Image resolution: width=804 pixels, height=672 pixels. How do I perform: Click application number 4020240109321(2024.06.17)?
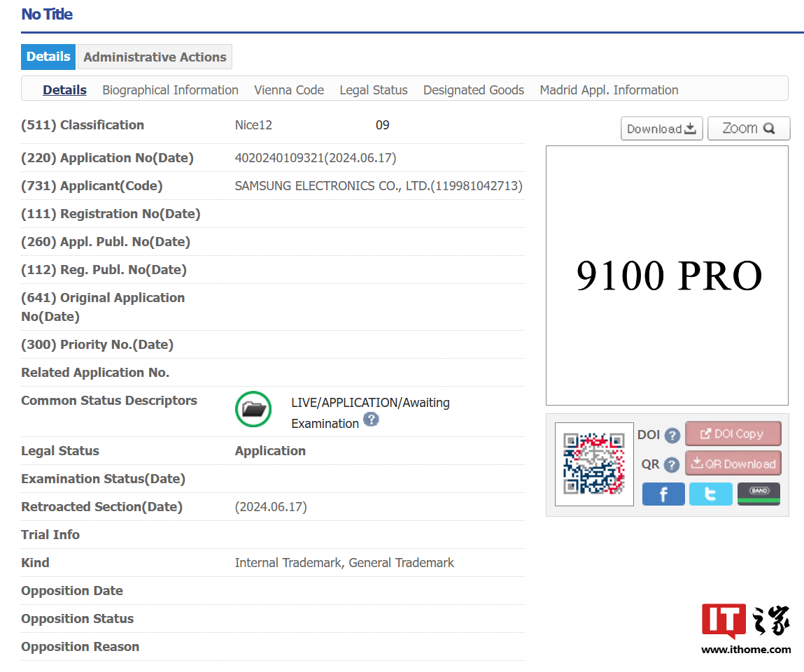[x=316, y=158]
